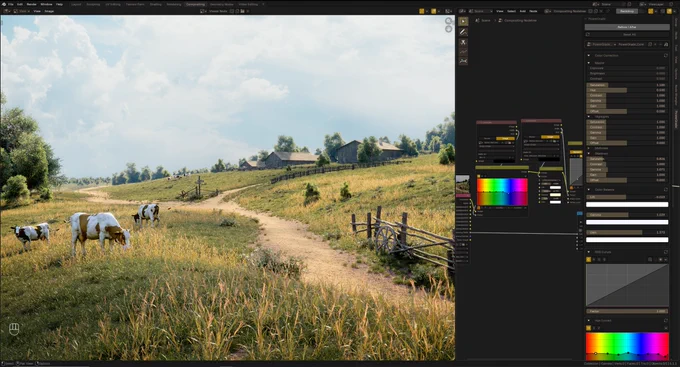Reset the RGB Curves panel
The width and height of the screenshot is (680, 367).
coord(666,252)
